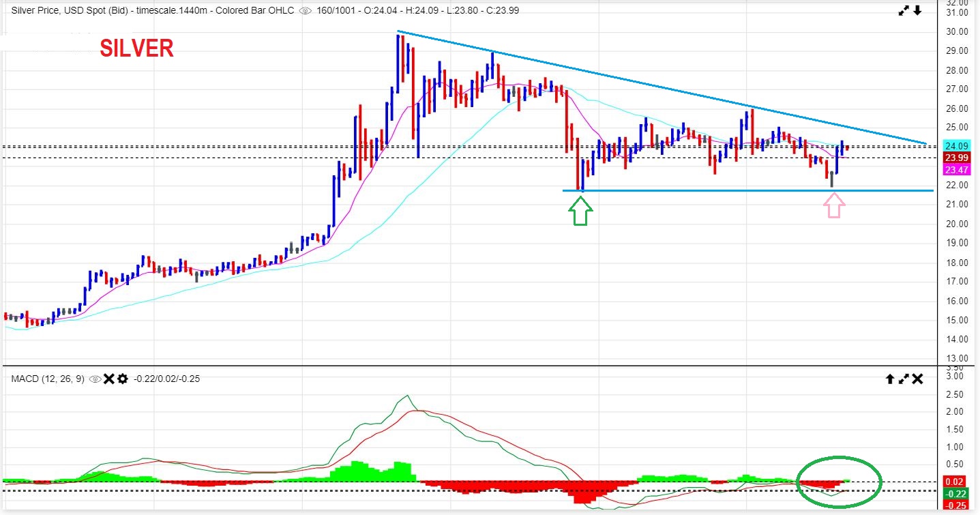Click the magenta 23.47 moving average tag
The image size is (980, 515).
[x=956, y=169]
